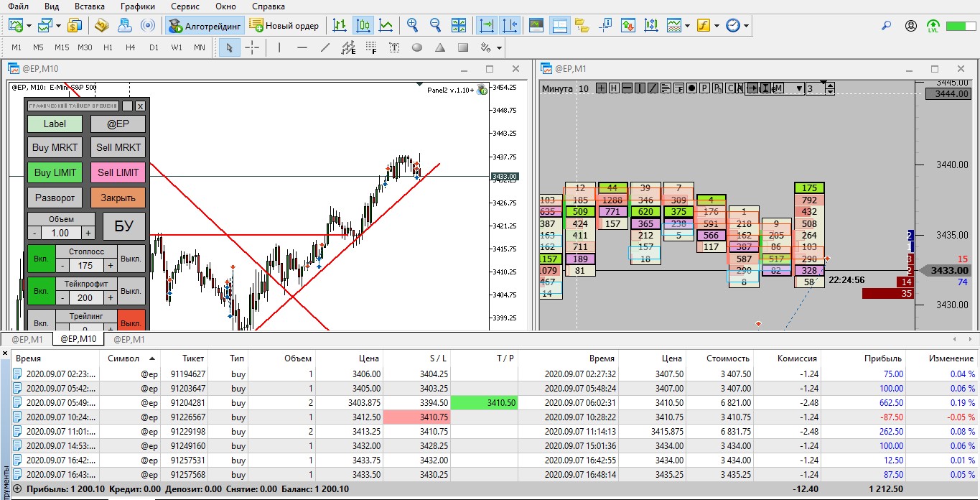Enable Стоплосс with green Вкл. button
The height and width of the screenshot is (500, 980).
click(41, 259)
